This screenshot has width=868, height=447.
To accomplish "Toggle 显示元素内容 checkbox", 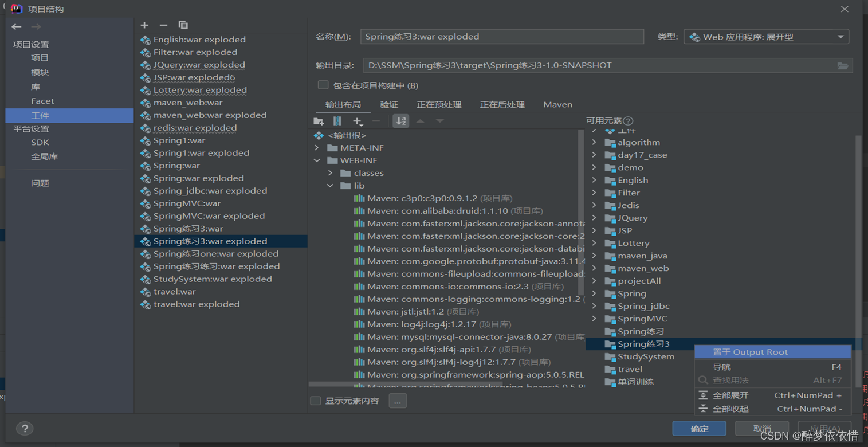I will (315, 401).
